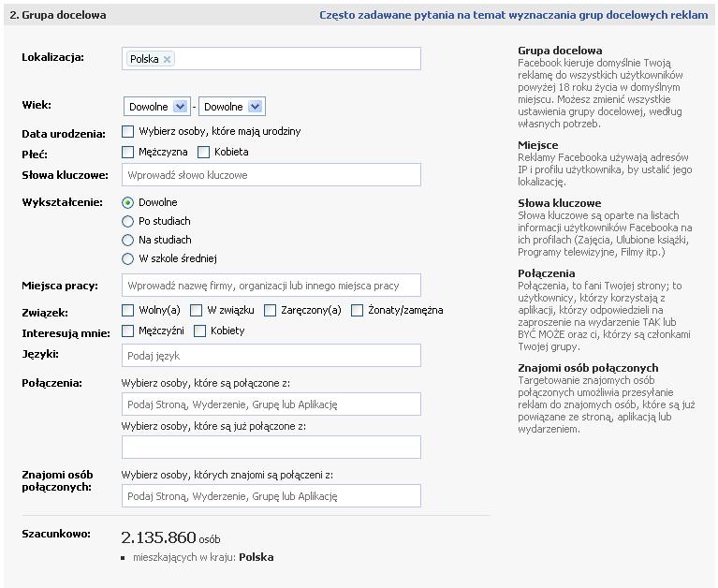Viewport: 718px width, 588px height.
Task: Open the minimum age Dowolne dropdown
Action: tap(157, 107)
